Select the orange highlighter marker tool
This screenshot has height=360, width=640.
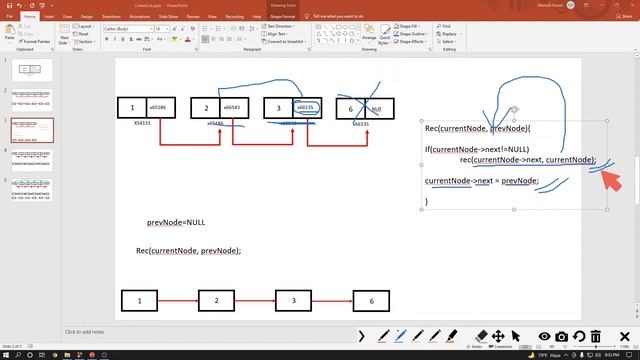click(x=451, y=336)
